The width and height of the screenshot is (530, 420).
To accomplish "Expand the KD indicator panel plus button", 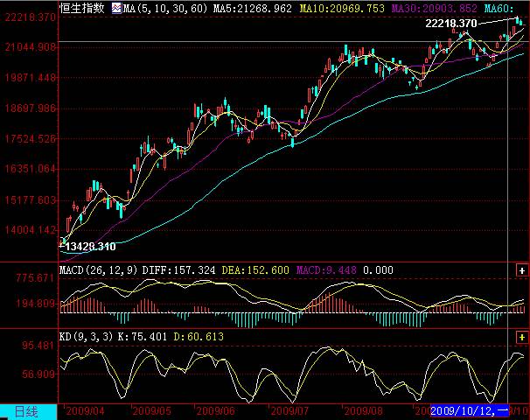I will pos(523,336).
